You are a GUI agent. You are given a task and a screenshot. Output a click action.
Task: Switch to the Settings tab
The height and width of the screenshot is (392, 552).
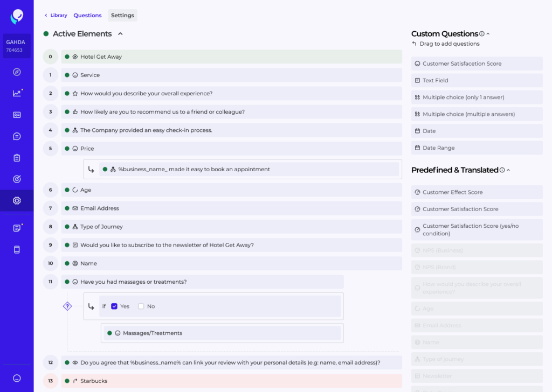pyautogui.click(x=122, y=16)
